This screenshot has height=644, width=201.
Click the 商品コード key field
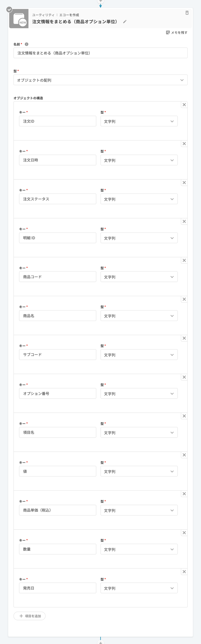[x=58, y=277]
